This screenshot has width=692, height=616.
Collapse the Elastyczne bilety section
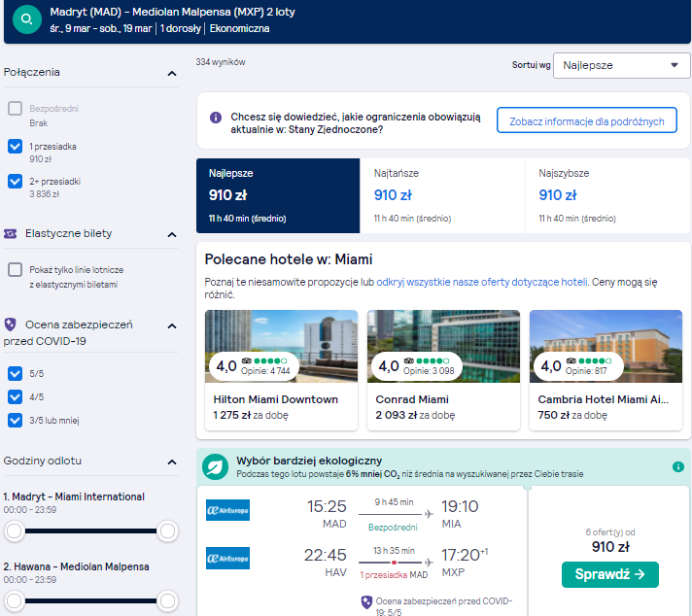click(x=172, y=234)
